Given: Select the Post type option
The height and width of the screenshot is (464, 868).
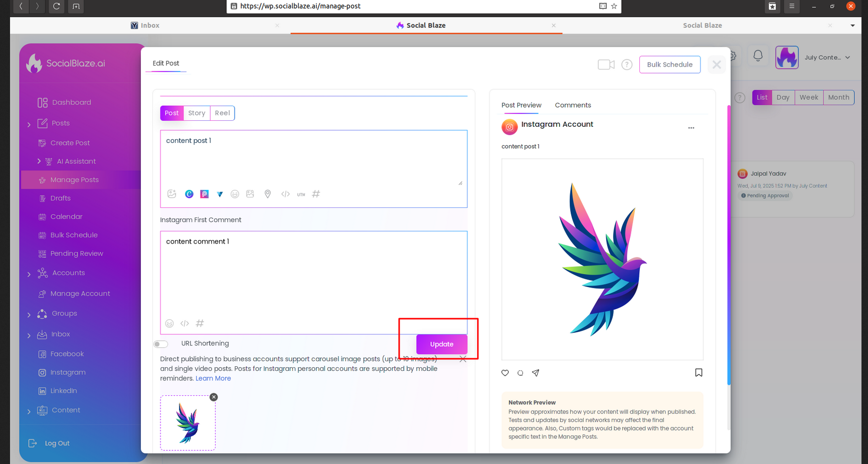Looking at the screenshot, I should 171,113.
